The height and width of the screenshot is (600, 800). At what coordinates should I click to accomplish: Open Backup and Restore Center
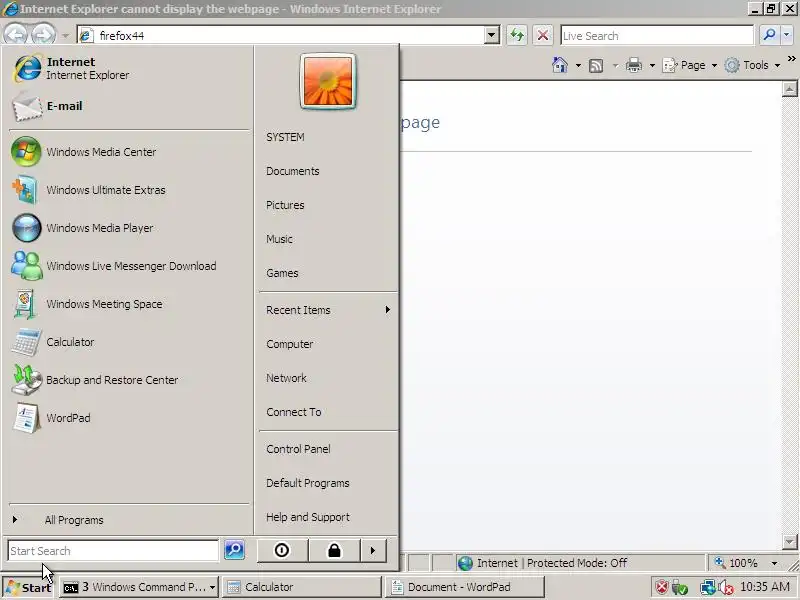tap(128, 380)
